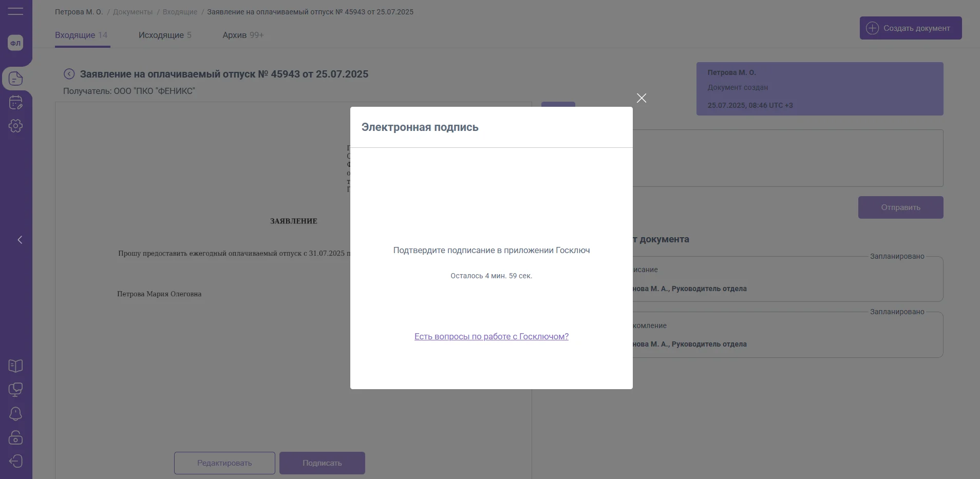This screenshot has height=479, width=980.
Task: Open the hamburger menu in the sidebar
Action: point(15,11)
